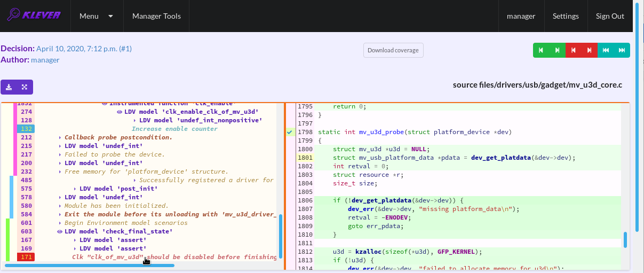Click the teal fast-forward to last button
The height and width of the screenshot is (273, 644).
(x=622, y=50)
